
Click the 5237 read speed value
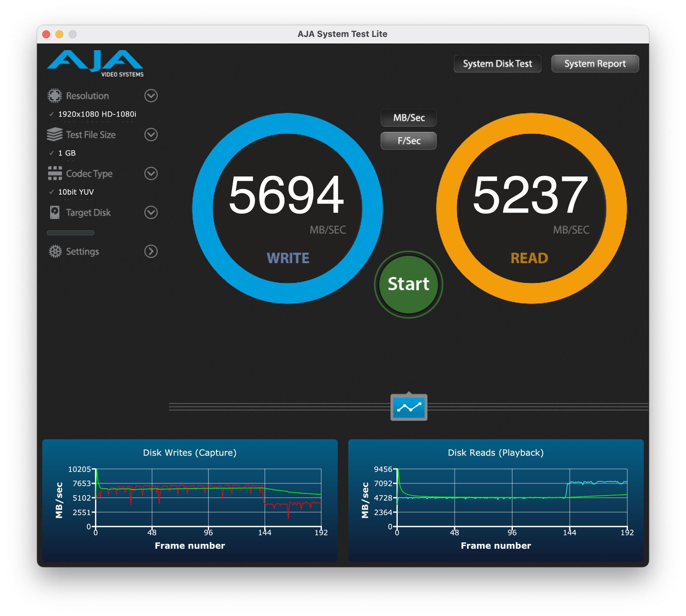(530, 195)
